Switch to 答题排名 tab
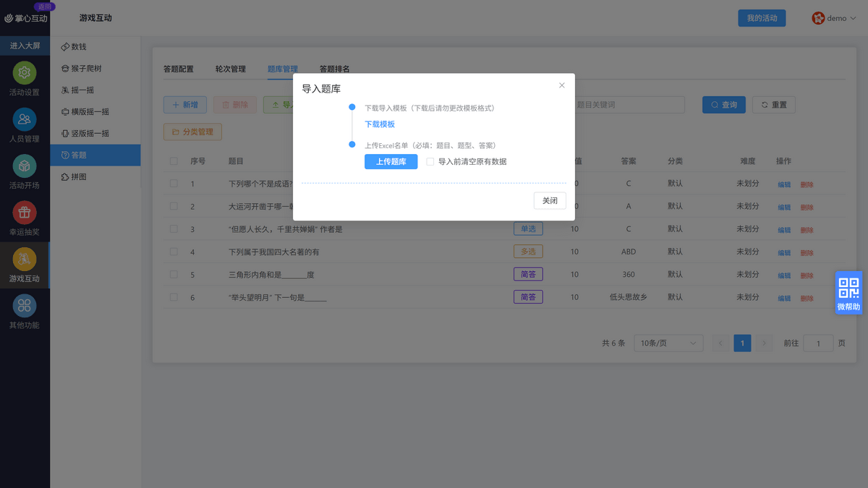868x488 pixels. (335, 69)
